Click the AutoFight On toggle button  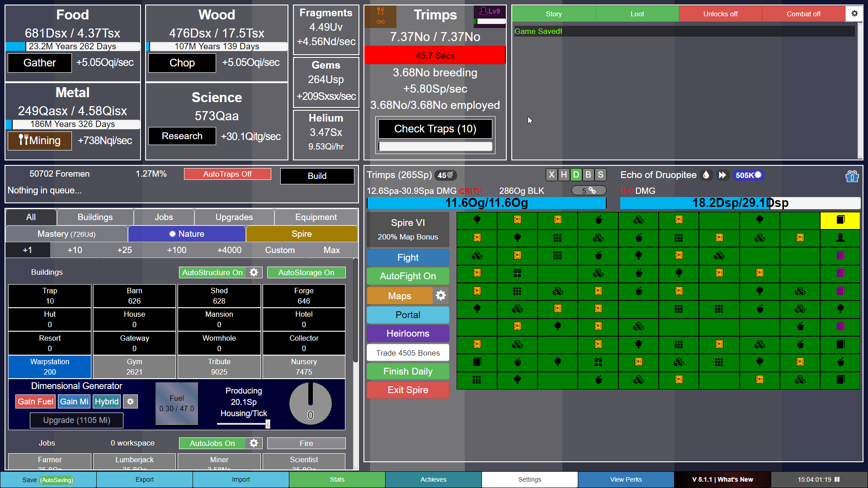pyautogui.click(x=408, y=276)
